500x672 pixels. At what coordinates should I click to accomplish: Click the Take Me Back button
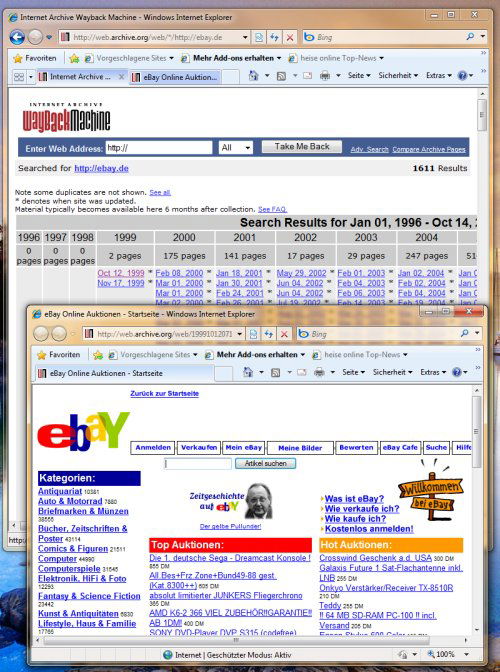pos(302,147)
